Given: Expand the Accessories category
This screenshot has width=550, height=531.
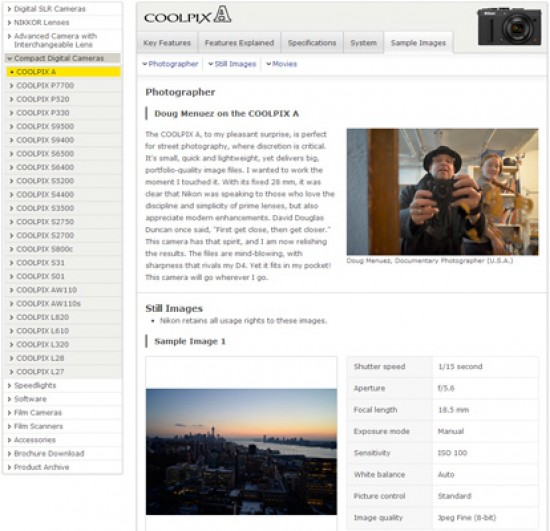Looking at the screenshot, I should pyautogui.click(x=62, y=440).
